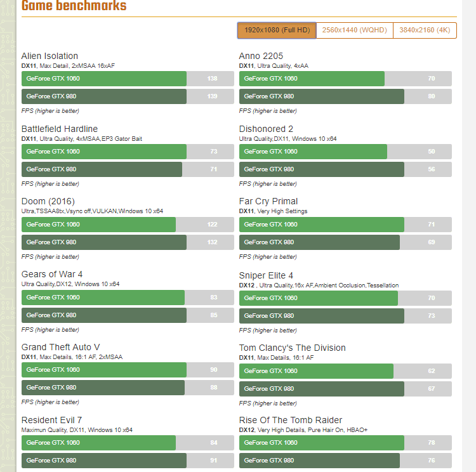This screenshot has width=476, height=472.
Task: Click the Battlefield Hardline heading
Action: click(60, 129)
